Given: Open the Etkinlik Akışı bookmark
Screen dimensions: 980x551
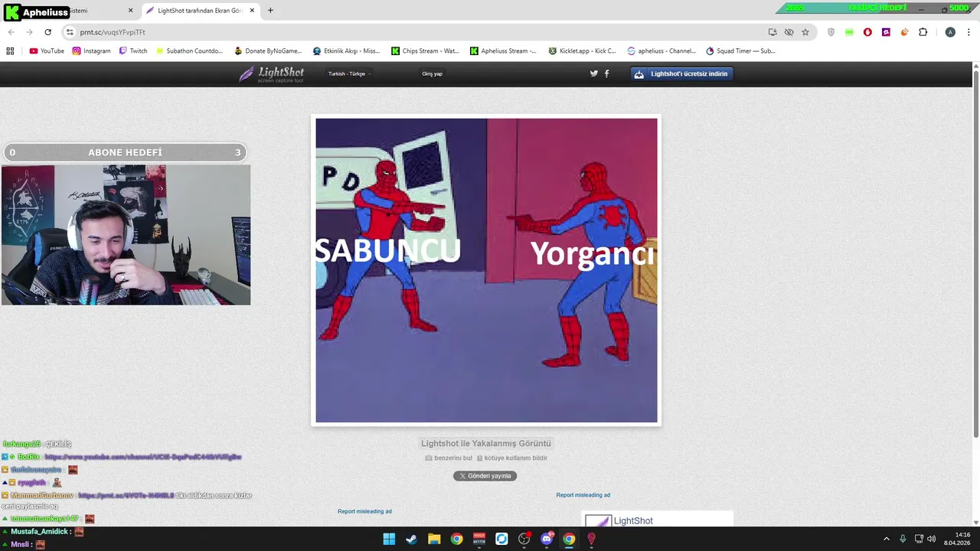Looking at the screenshot, I should 347,51.
